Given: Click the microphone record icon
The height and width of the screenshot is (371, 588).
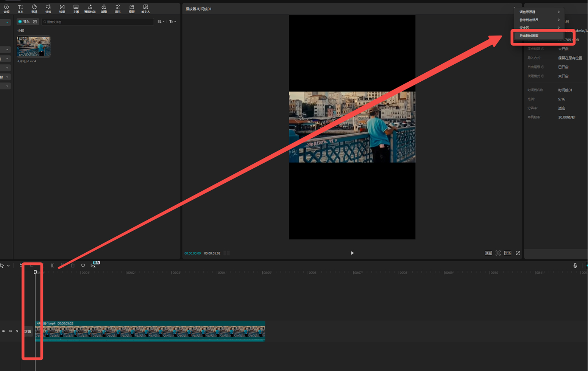Looking at the screenshot, I should pos(575,265).
